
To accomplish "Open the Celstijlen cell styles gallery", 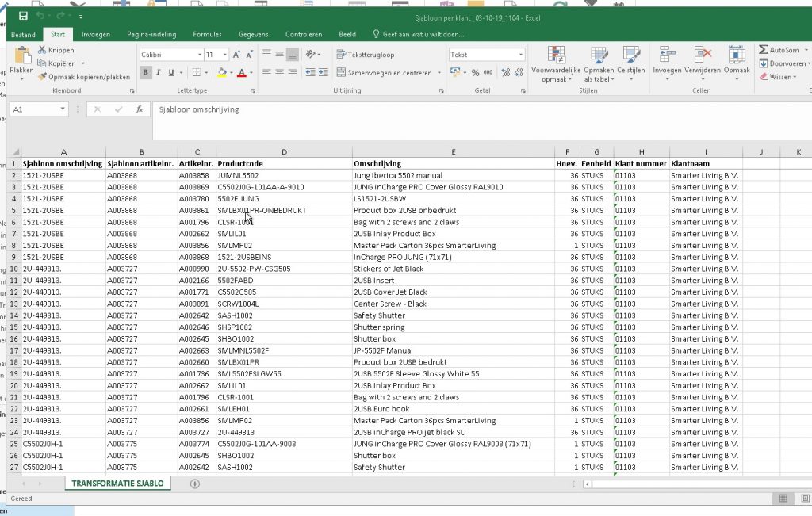I will coord(630,64).
